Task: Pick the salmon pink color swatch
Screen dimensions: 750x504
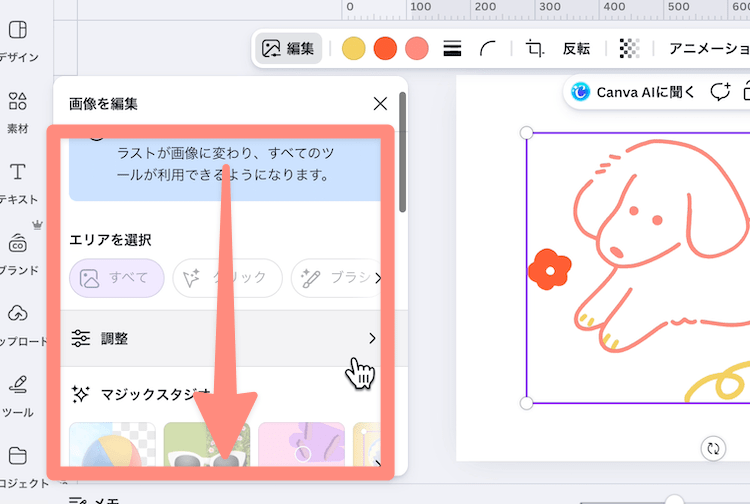Action: [x=417, y=48]
